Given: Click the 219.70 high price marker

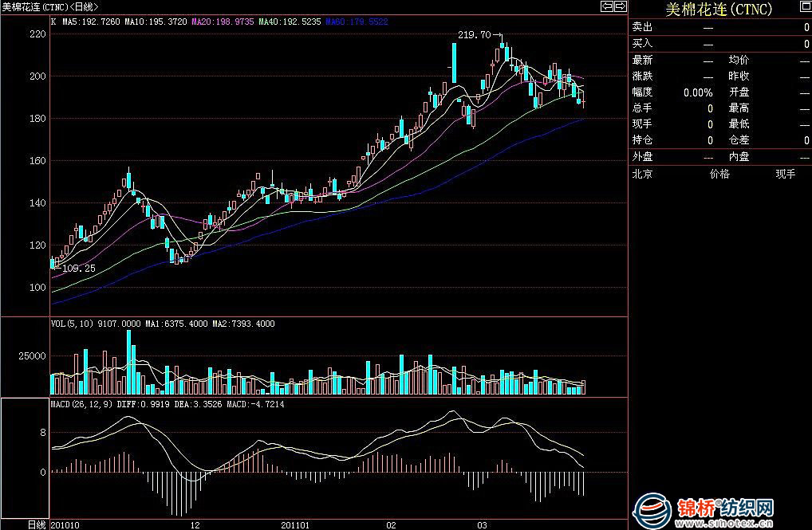Looking at the screenshot, I should pyautogui.click(x=475, y=36).
